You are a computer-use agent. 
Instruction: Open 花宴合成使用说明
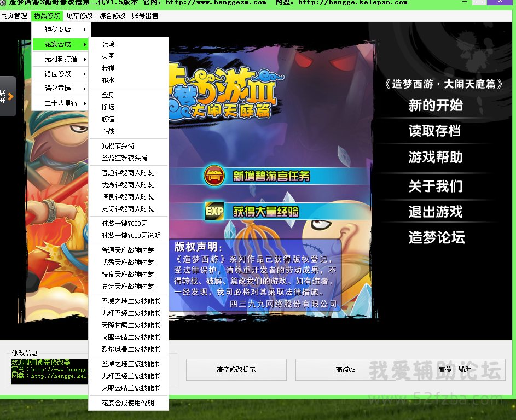click(129, 403)
